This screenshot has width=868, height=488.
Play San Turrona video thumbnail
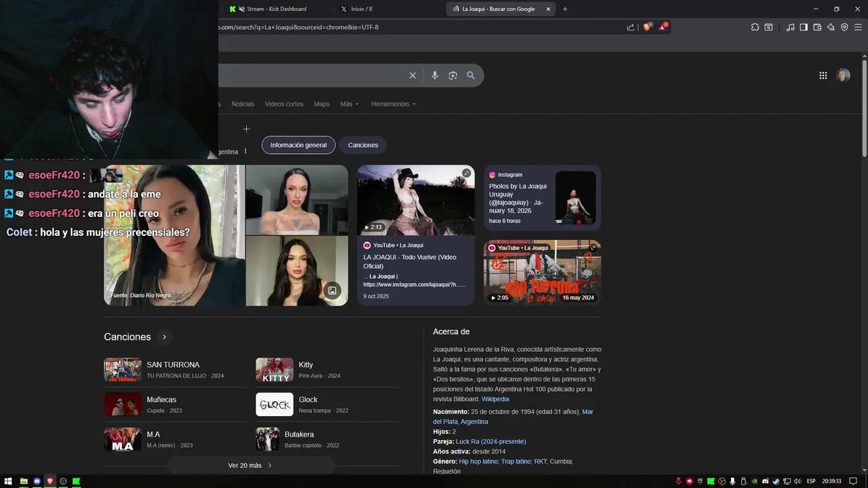click(542, 272)
